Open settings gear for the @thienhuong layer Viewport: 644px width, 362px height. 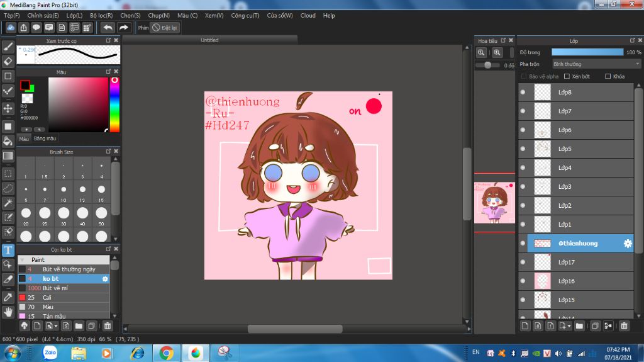click(627, 243)
